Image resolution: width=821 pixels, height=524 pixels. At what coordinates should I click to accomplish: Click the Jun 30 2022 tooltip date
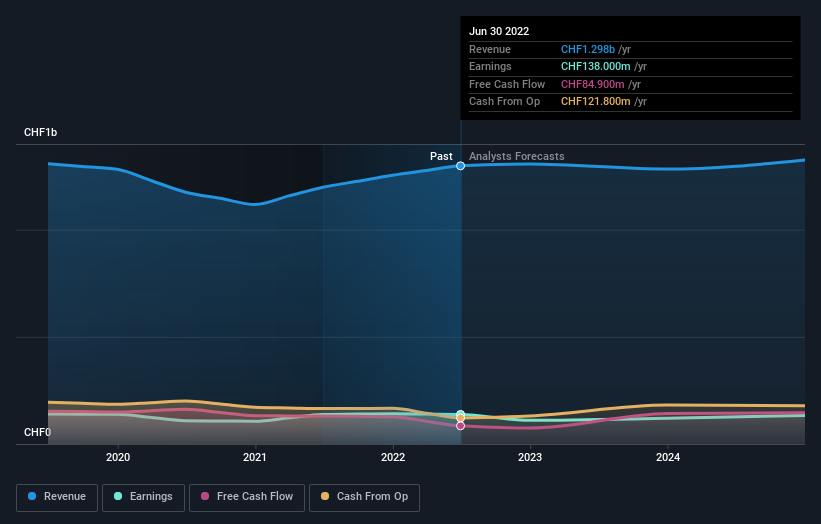[499, 31]
